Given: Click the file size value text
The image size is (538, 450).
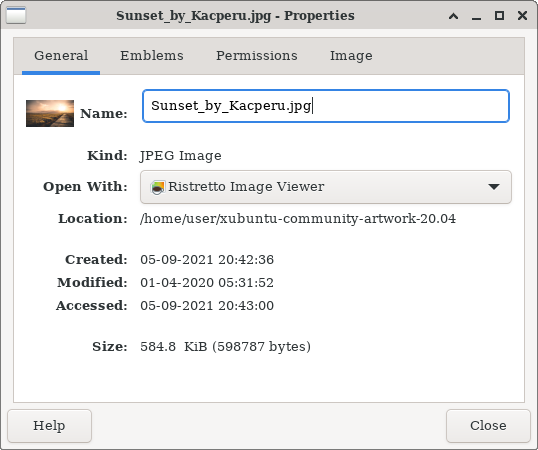Looking at the screenshot, I should tap(225, 346).
